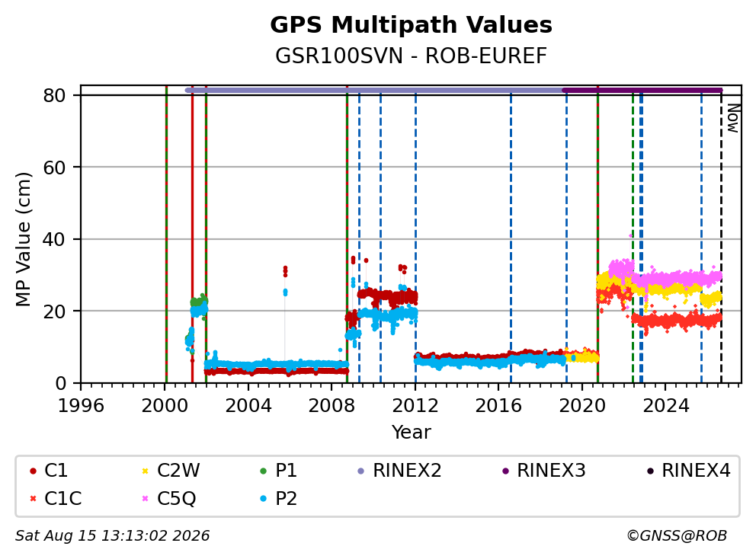Click the 2016 x-axis tick label
756x559 pixels.
click(498, 406)
